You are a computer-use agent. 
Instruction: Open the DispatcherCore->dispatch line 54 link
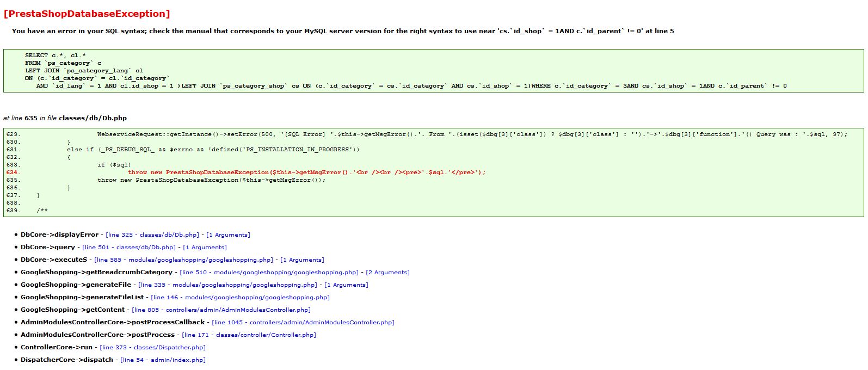(x=163, y=360)
